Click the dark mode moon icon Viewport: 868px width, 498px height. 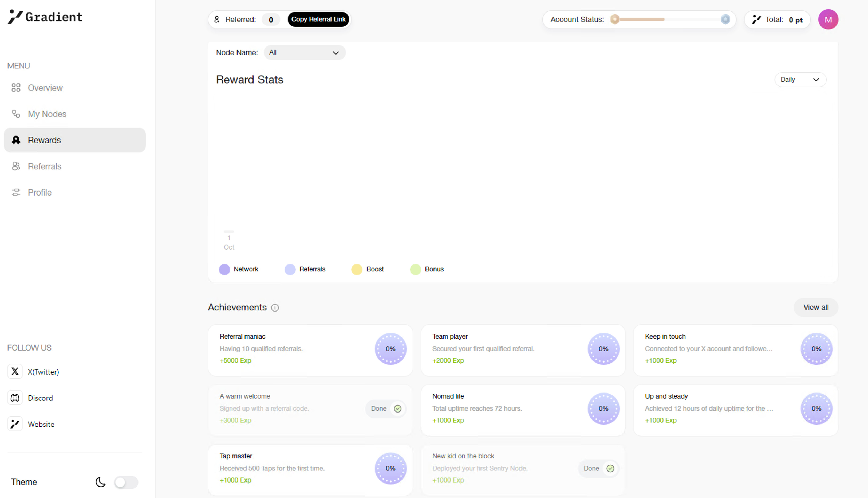(100, 482)
